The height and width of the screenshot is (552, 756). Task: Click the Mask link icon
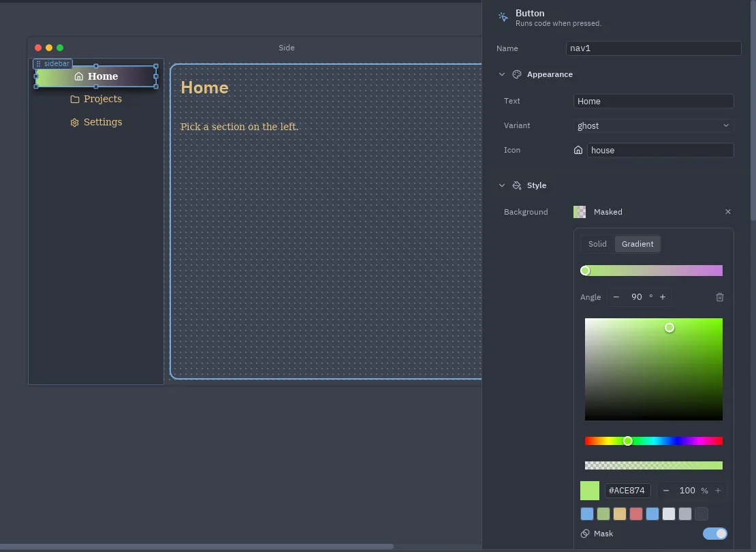[585, 534]
